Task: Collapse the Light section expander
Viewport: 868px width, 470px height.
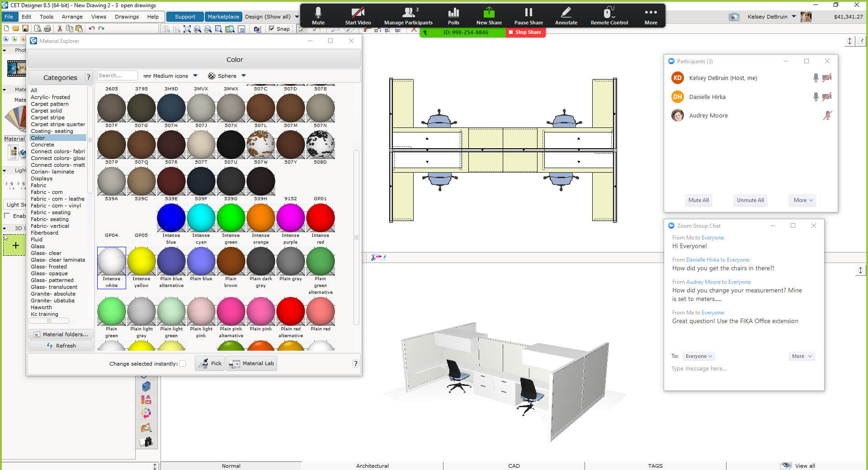Action: click(5, 171)
